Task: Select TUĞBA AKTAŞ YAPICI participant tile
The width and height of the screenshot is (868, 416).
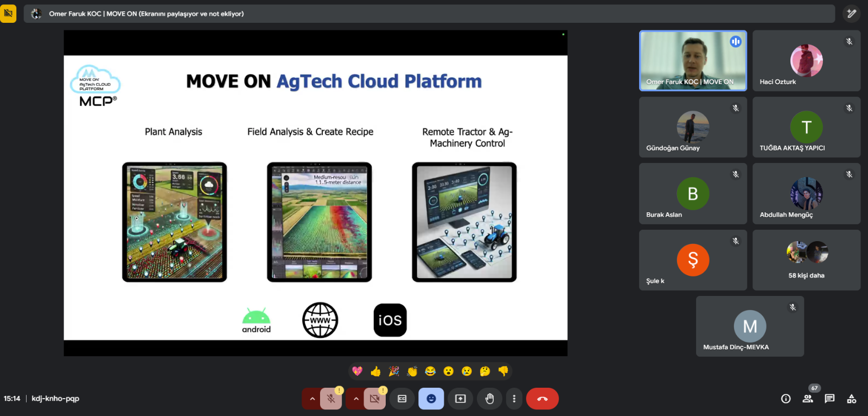Action: (806, 127)
